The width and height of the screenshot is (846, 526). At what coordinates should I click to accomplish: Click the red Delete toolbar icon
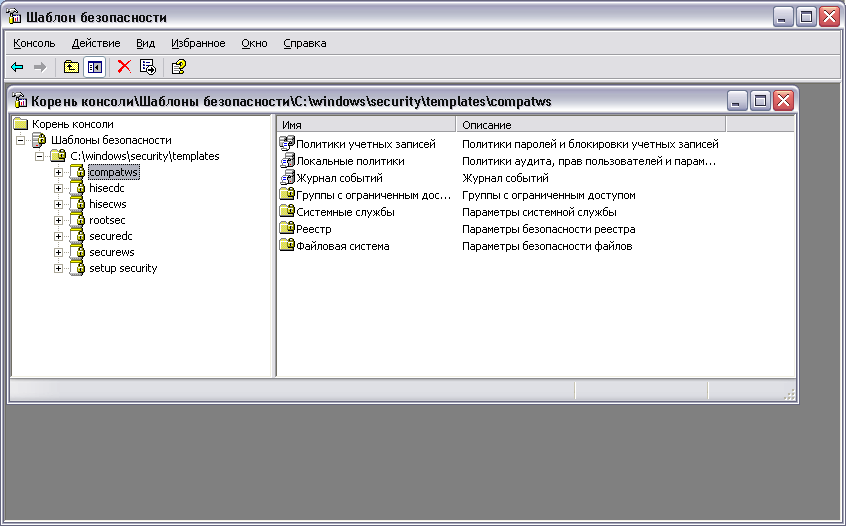click(124, 66)
